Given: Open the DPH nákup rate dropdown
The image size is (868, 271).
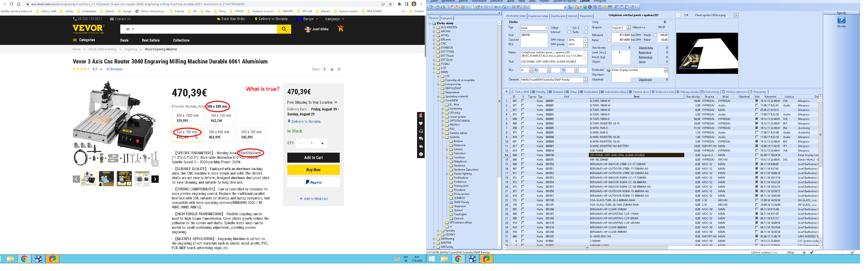Looking at the screenshot, I should pos(585,40).
